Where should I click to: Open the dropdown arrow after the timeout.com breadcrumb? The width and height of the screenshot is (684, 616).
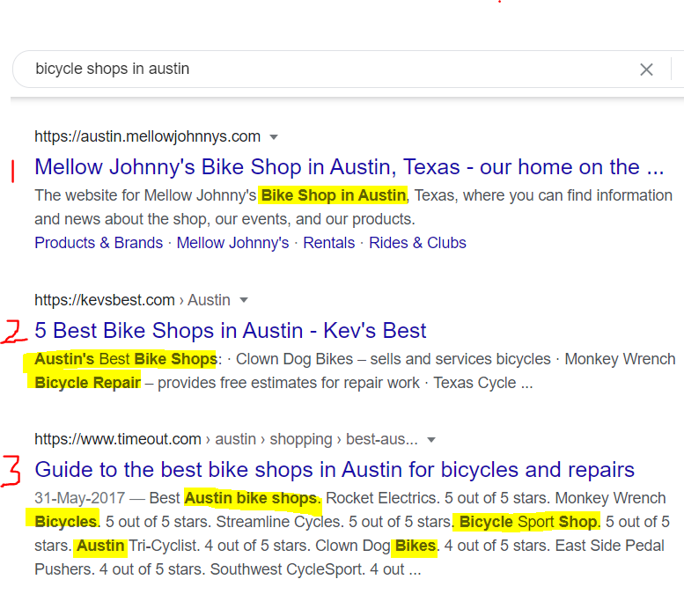431,439
